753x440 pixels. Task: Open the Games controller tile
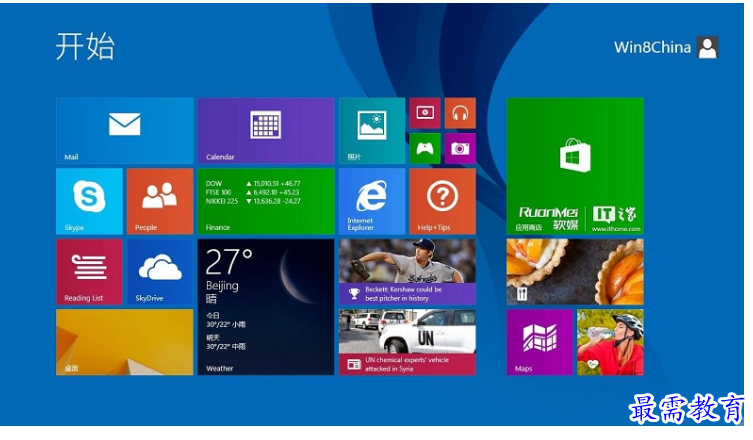point(425,148)
